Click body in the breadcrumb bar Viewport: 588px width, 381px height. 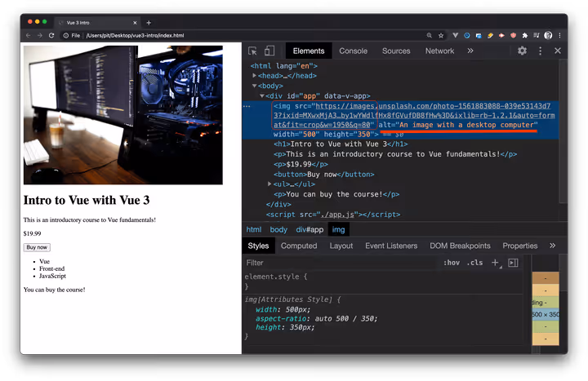tap(278, 229)
